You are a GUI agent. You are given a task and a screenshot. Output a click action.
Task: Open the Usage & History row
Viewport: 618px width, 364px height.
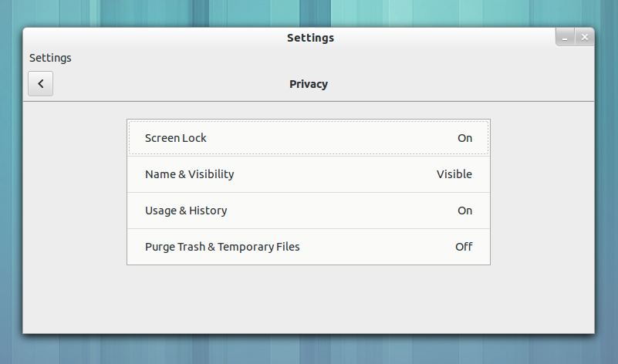point(309,211)
